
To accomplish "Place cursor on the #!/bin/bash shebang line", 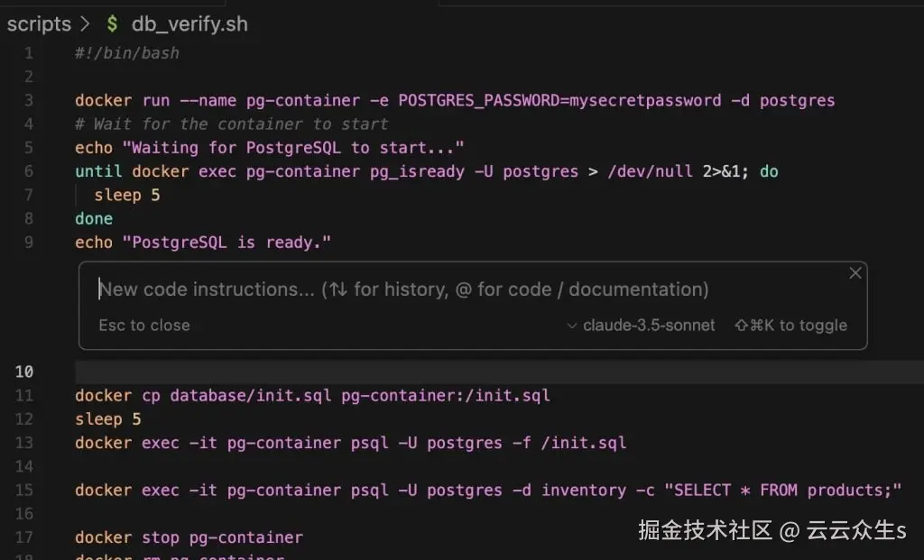I will pos(127,53).
